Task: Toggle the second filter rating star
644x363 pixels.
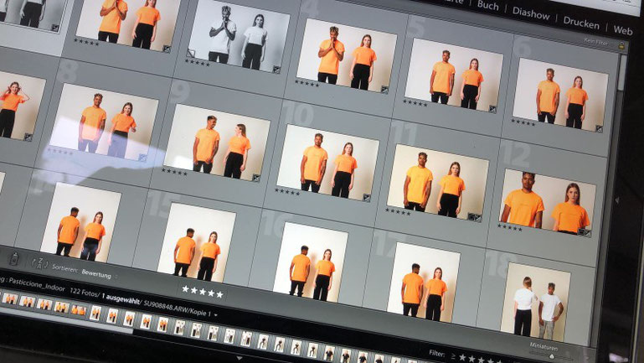Action: click(x=472, y=359)
